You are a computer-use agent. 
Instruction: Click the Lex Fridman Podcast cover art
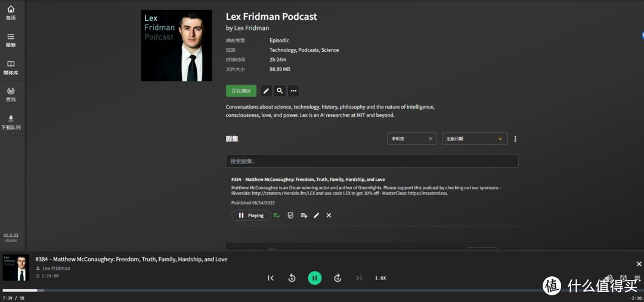[x=177, y=45]
